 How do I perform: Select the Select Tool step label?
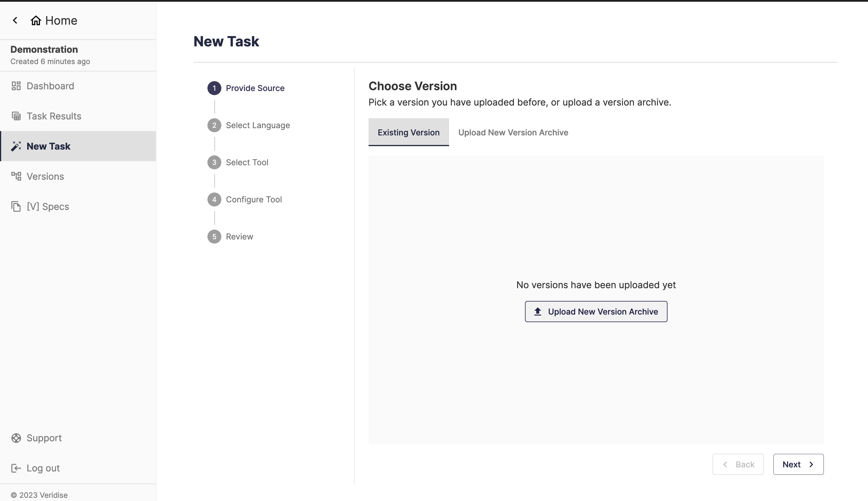[247, 162]
